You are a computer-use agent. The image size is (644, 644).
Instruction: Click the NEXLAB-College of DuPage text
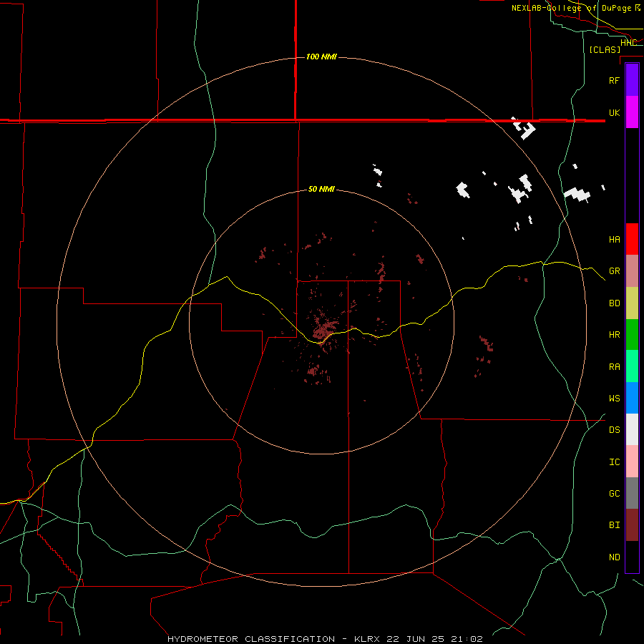(571, 8)
